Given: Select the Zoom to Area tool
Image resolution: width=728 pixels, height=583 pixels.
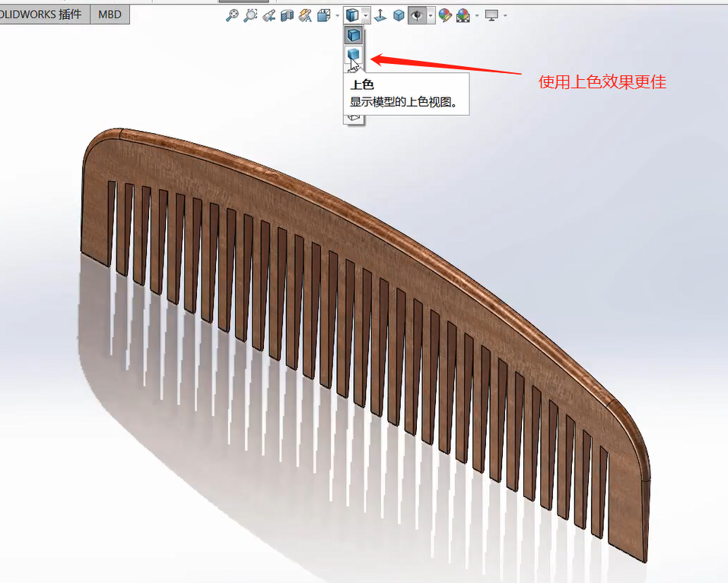Looking at the screenshot, I should tap(250, 15).
